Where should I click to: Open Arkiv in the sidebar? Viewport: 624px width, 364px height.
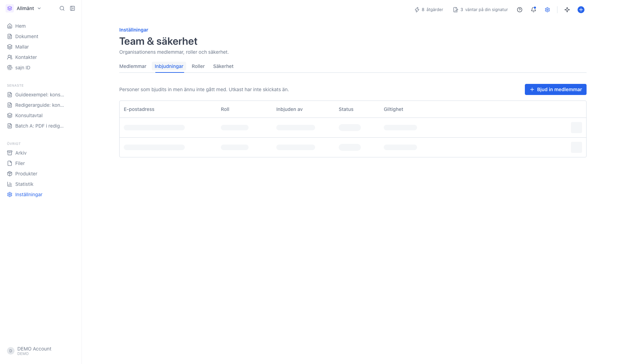[x=41, y=153]
